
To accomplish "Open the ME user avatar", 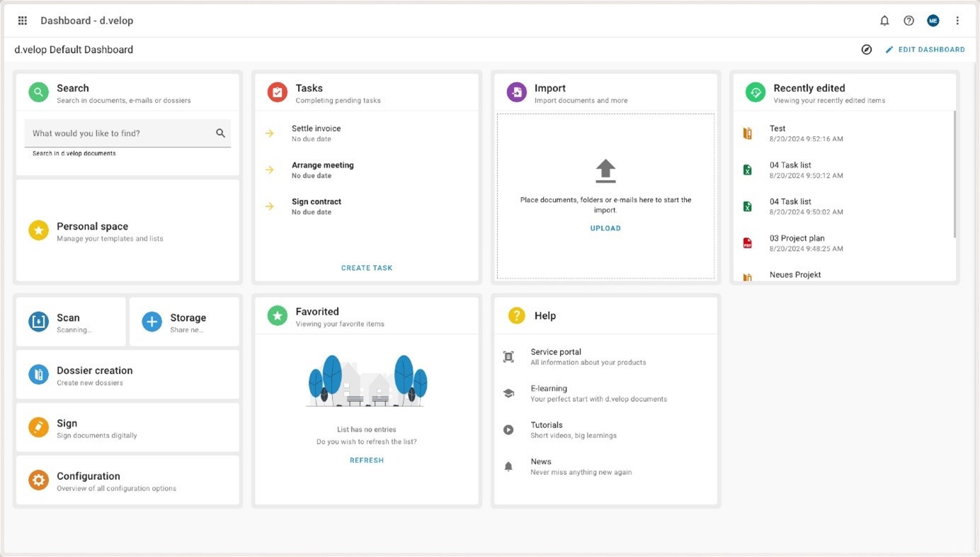I will 933,21.
